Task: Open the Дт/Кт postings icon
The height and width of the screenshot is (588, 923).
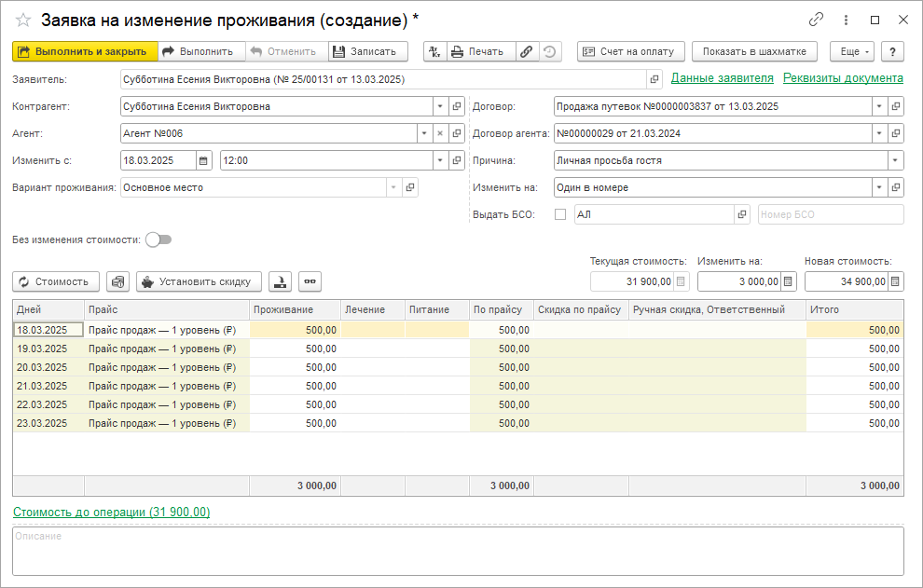Action: tap(434, 51)
